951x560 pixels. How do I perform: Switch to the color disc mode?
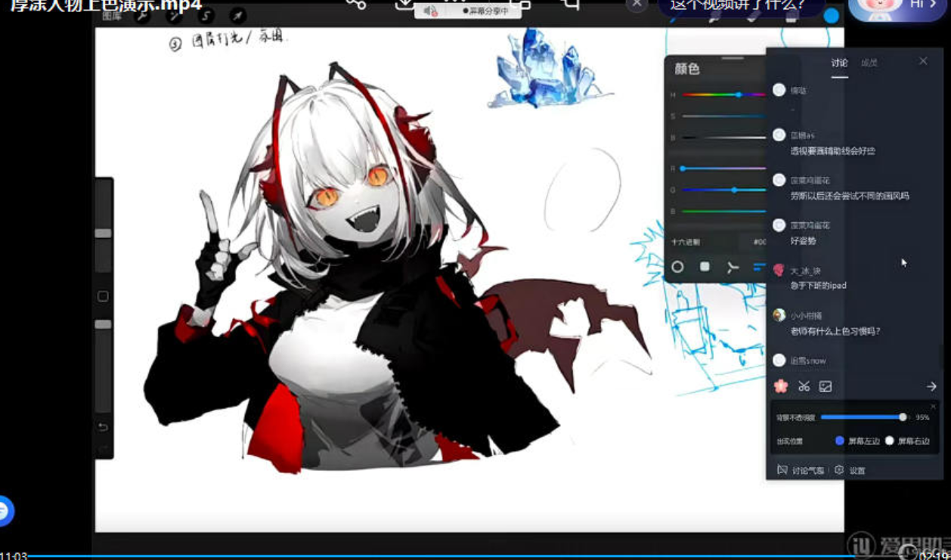click(x=677, y=267)
